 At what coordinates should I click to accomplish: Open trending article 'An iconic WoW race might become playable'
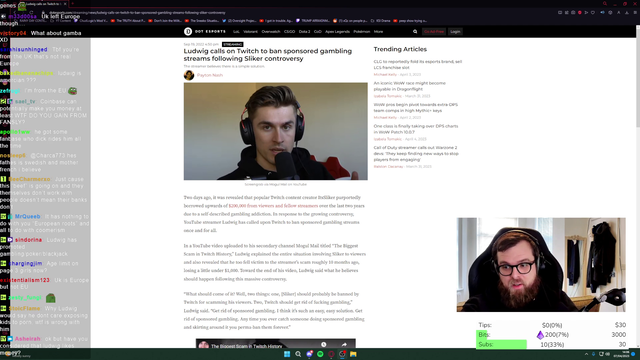pyautogui.click(x=409, y=86)
